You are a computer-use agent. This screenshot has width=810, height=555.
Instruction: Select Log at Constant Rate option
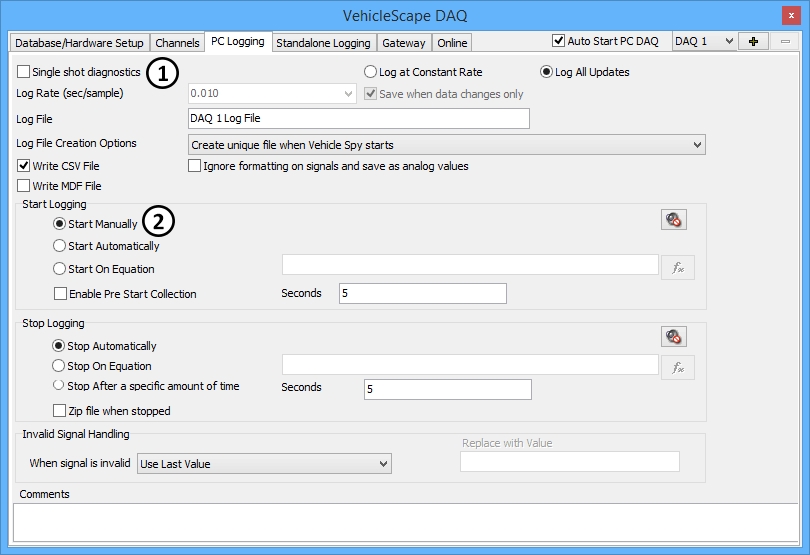point(371,72)
